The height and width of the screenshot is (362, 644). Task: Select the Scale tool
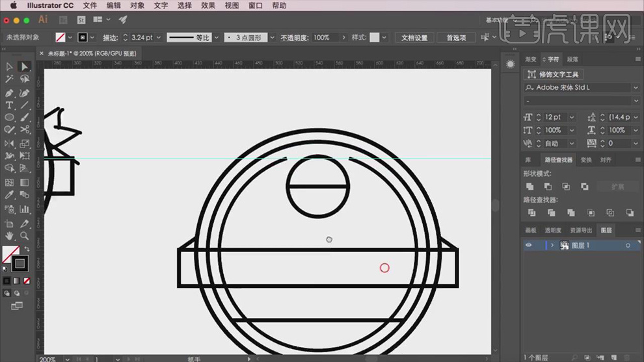25,144
